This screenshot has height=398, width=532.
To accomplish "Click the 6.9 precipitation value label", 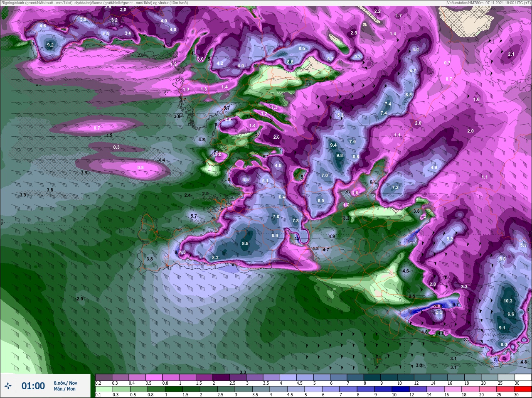I will click(274, 236).
